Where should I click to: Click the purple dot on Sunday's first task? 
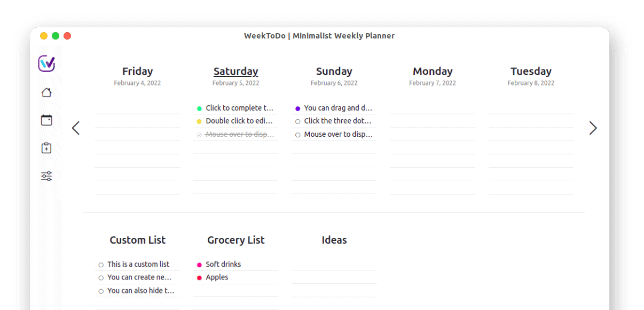[297, 108]
